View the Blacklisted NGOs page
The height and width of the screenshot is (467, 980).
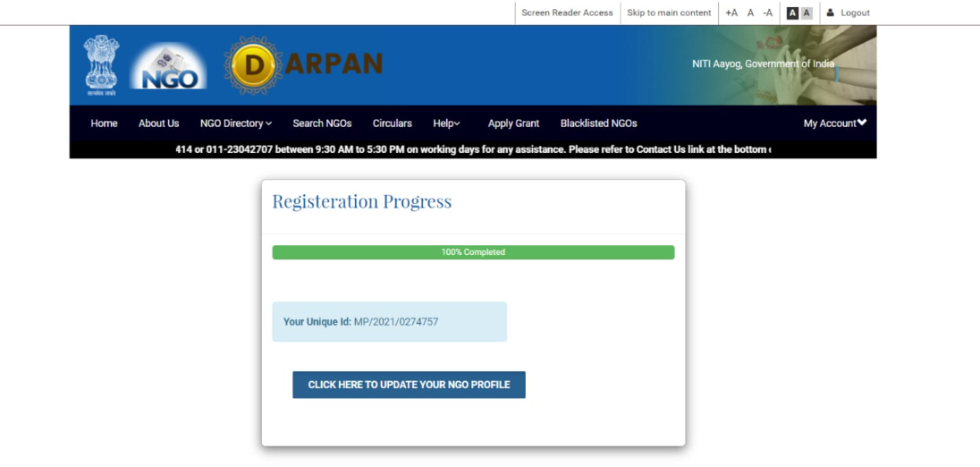point(598,123)
